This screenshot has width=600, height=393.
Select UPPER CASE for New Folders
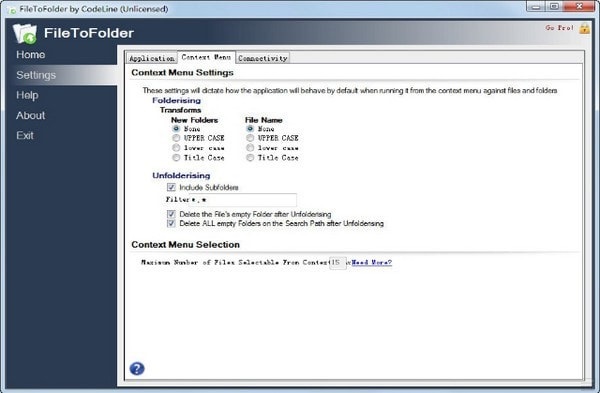tap(176, 138)
